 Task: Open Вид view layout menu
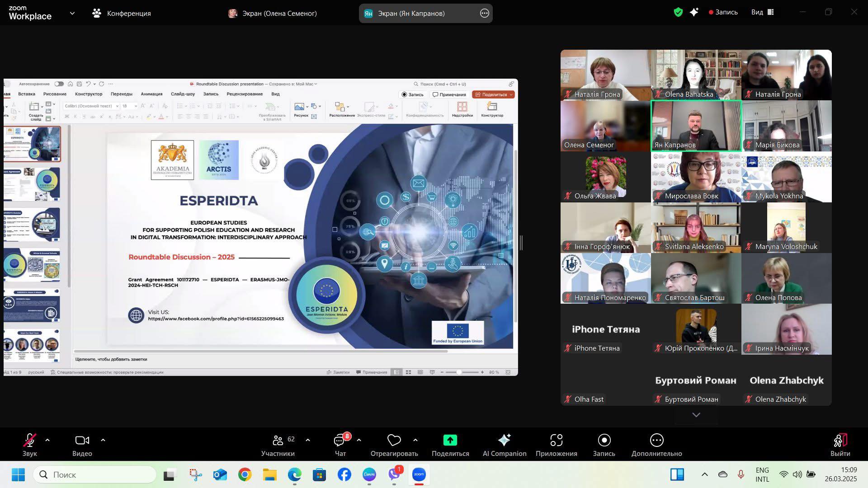pyautogui.click(x=762, y=12)
